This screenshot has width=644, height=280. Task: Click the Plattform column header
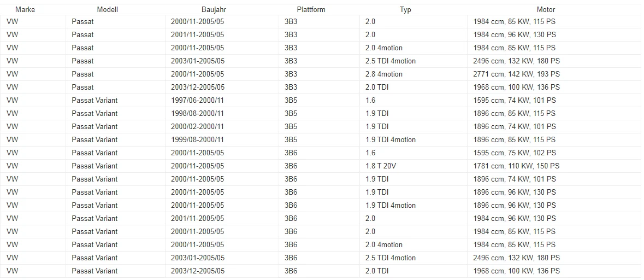tap(311, 9)
